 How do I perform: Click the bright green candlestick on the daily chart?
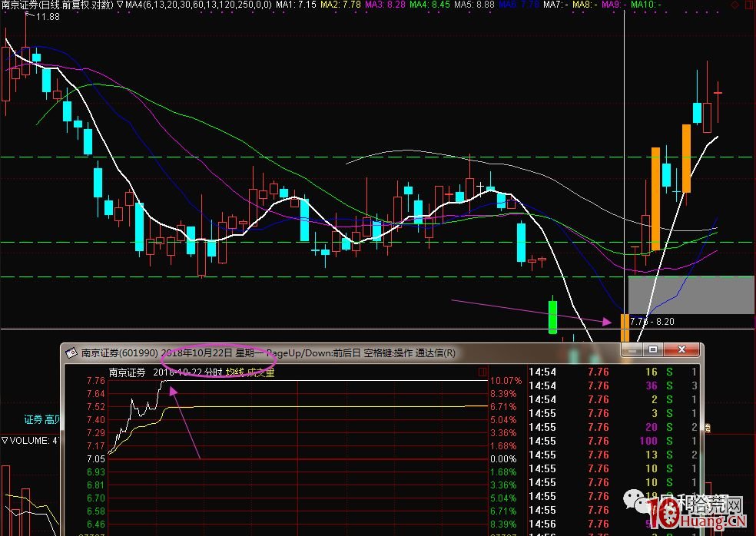pos(552,316)
